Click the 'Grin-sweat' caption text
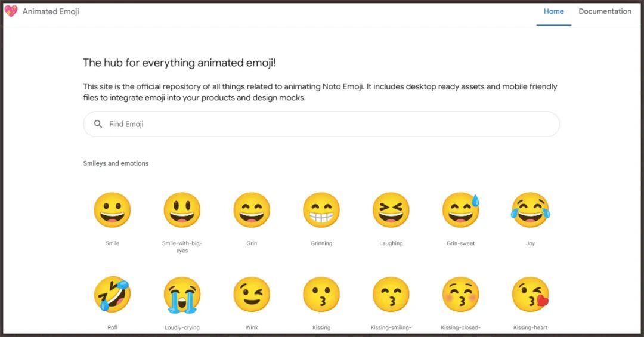Viewport: 644px width, 337px height. 461,243
